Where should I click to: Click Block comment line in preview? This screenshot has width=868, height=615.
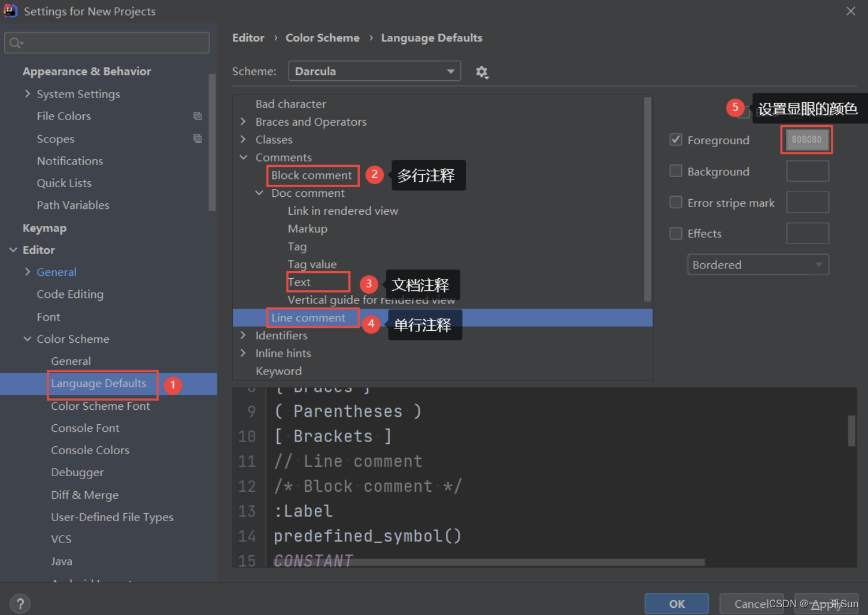click(x=368, y=486)
